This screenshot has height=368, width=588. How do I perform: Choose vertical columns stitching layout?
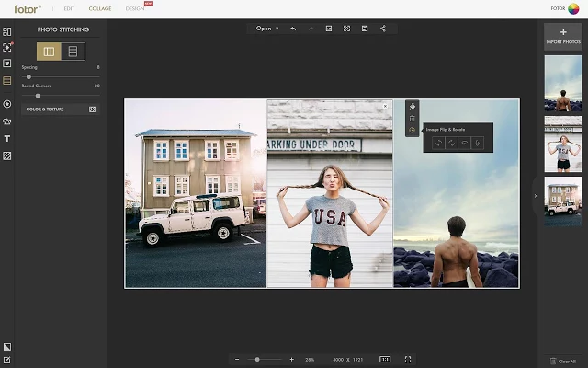click(49, 52)
